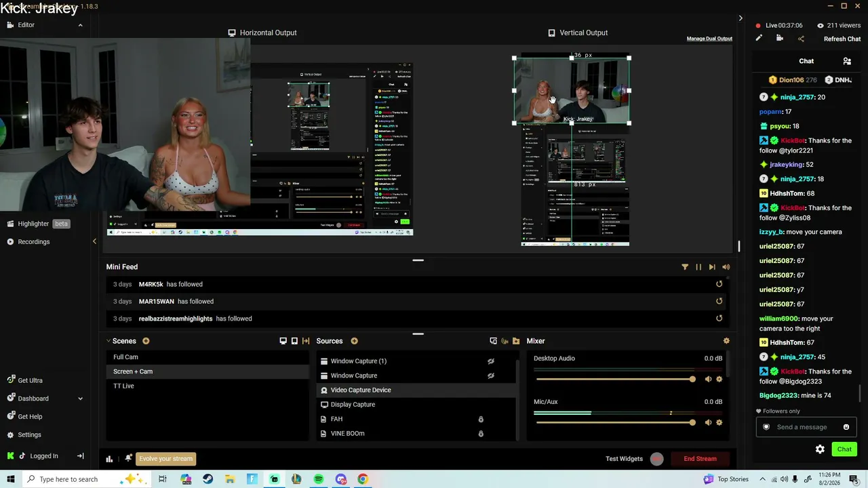The image size is (868, 488).
Task: Show the Window Capture source
Action: click(x=491, y=375)
